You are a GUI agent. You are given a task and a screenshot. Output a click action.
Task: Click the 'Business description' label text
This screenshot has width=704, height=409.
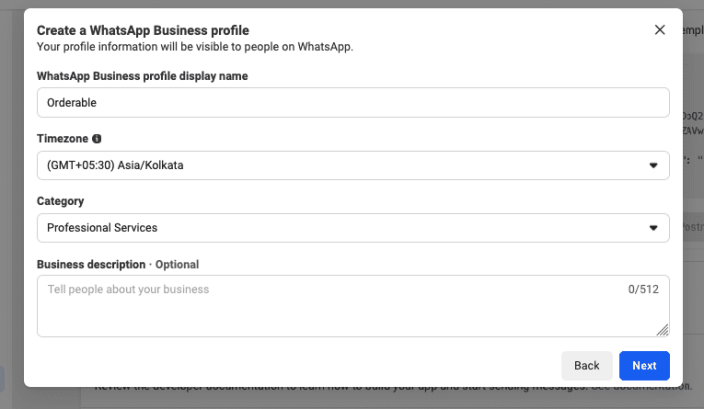pos(91,264)
